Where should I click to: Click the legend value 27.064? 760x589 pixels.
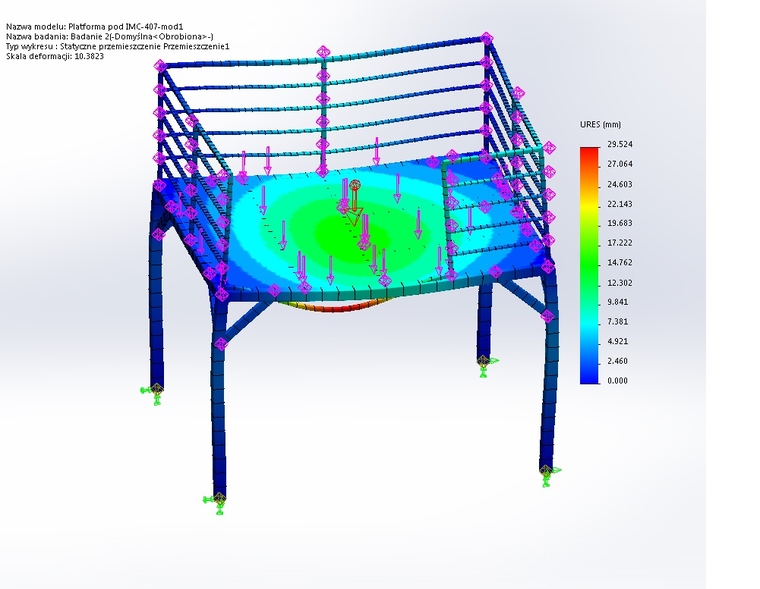point(620,164)
